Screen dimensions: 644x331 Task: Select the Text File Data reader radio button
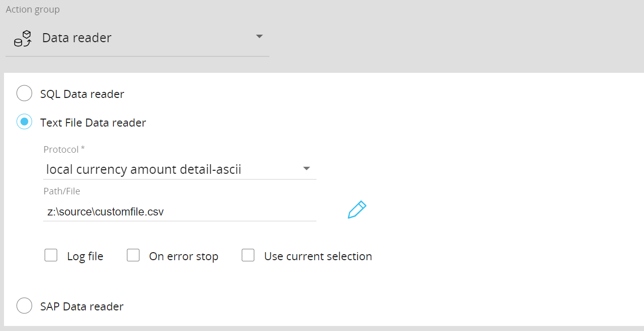tap(25, 122)
